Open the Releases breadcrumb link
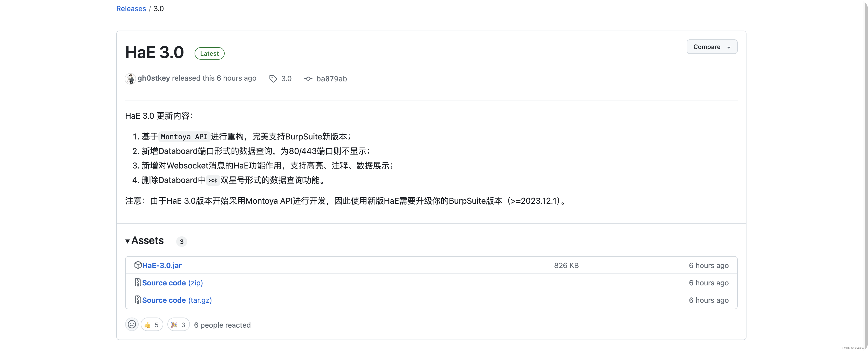Viewport: 868px width, 352px height. (131, 9)
